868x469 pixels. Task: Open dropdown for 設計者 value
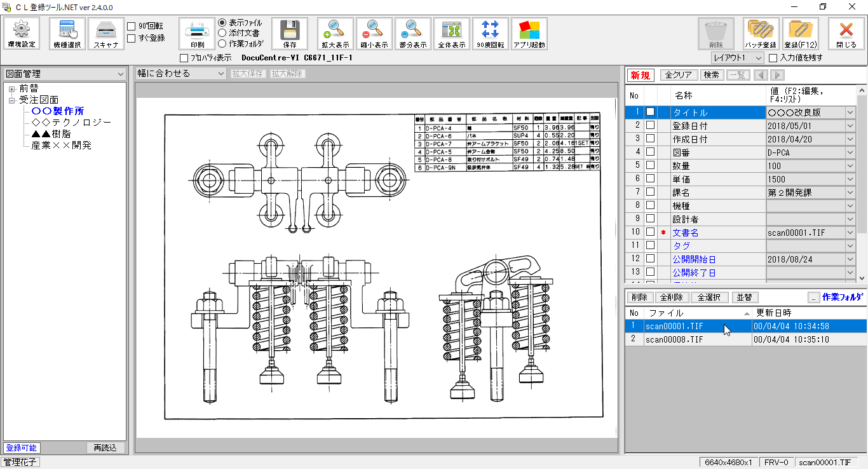tap(850, 219)
